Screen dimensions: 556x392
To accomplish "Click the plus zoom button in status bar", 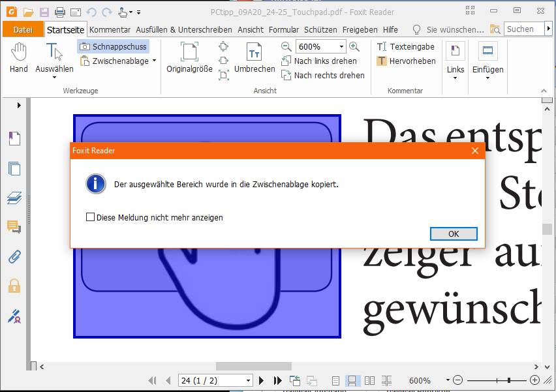I will point(534,380).
